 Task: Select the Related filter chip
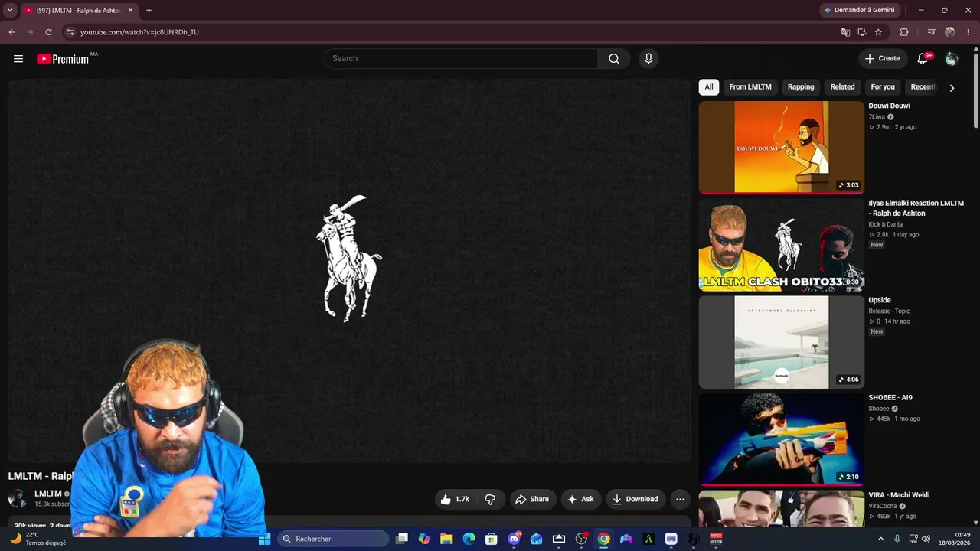click(842, 87)
